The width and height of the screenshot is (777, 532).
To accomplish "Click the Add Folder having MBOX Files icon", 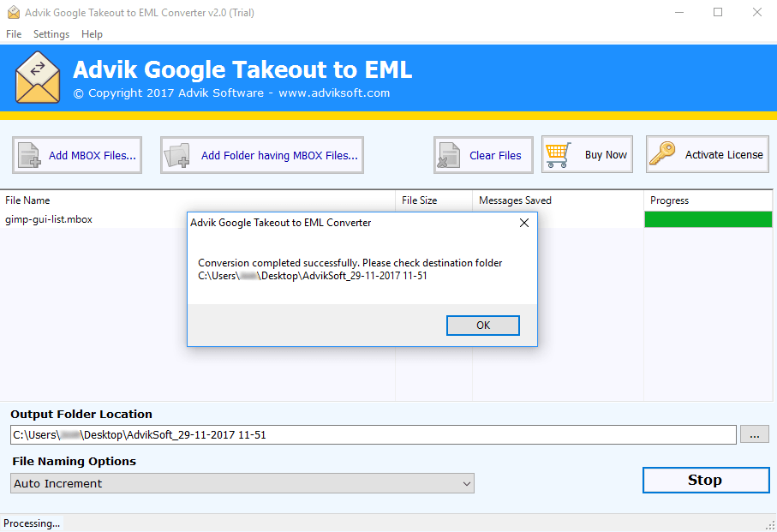I will point(177,155).
